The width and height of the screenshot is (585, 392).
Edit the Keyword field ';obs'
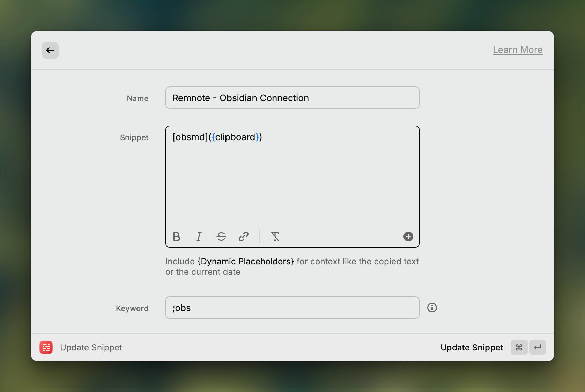(292, 308)
